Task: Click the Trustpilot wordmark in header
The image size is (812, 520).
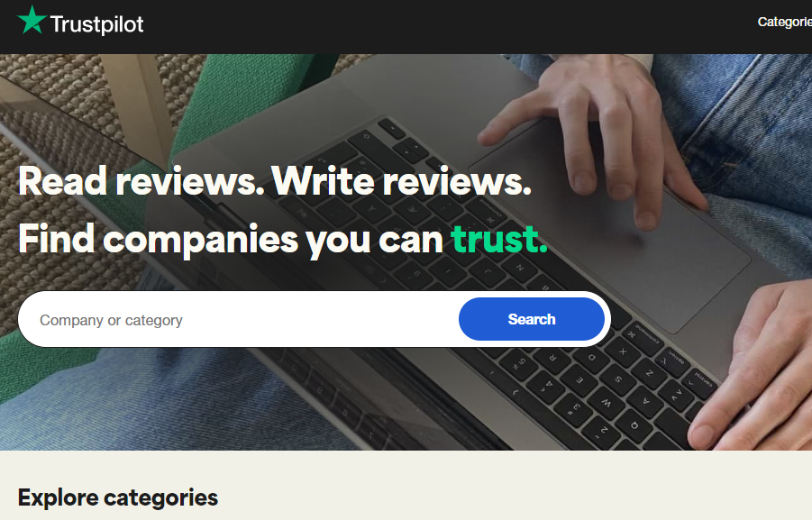Action: tap(96, 23)
